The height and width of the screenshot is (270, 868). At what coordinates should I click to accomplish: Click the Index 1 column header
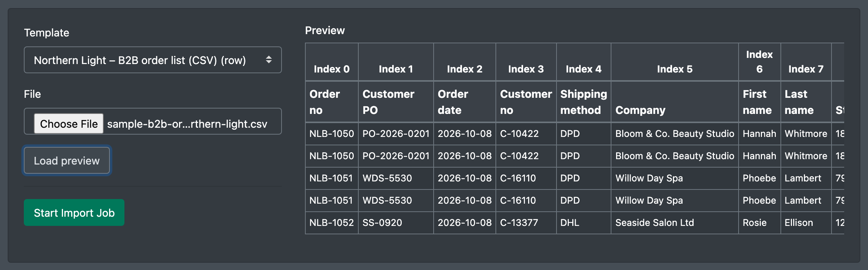(396, 62)
